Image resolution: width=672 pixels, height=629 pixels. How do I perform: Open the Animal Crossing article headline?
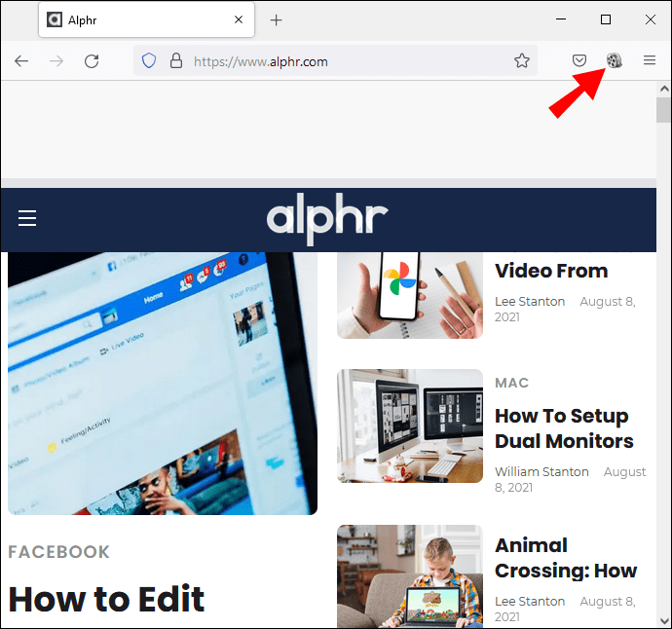coord(566,558)
